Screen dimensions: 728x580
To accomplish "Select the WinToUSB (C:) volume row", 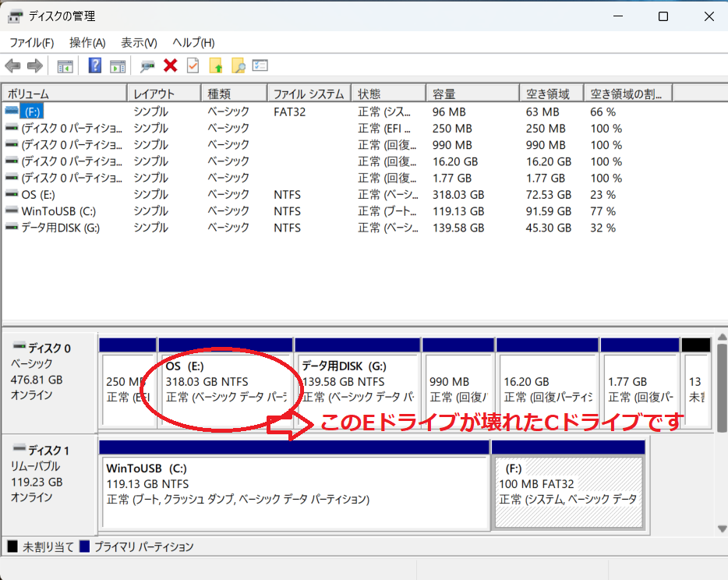I will [59, 211].
